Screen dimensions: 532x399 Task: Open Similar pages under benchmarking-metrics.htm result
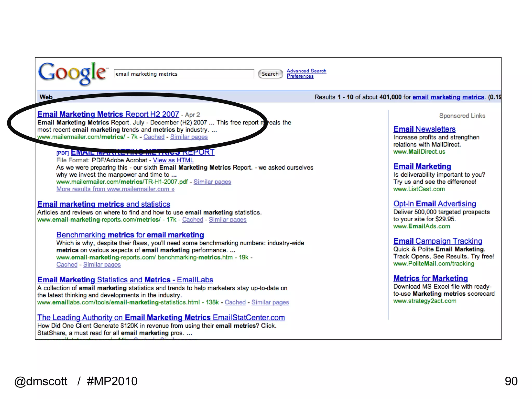tap(102, 264)
